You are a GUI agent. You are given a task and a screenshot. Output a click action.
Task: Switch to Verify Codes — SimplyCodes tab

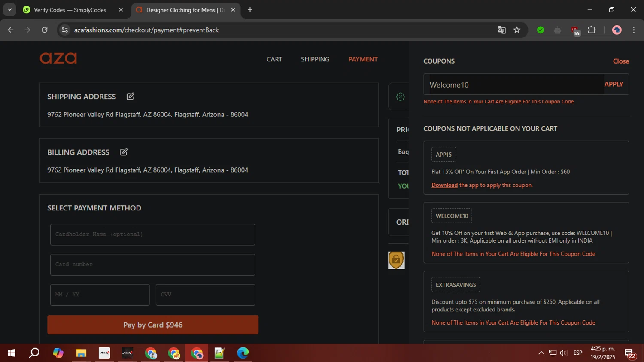[x=70, y=10]
